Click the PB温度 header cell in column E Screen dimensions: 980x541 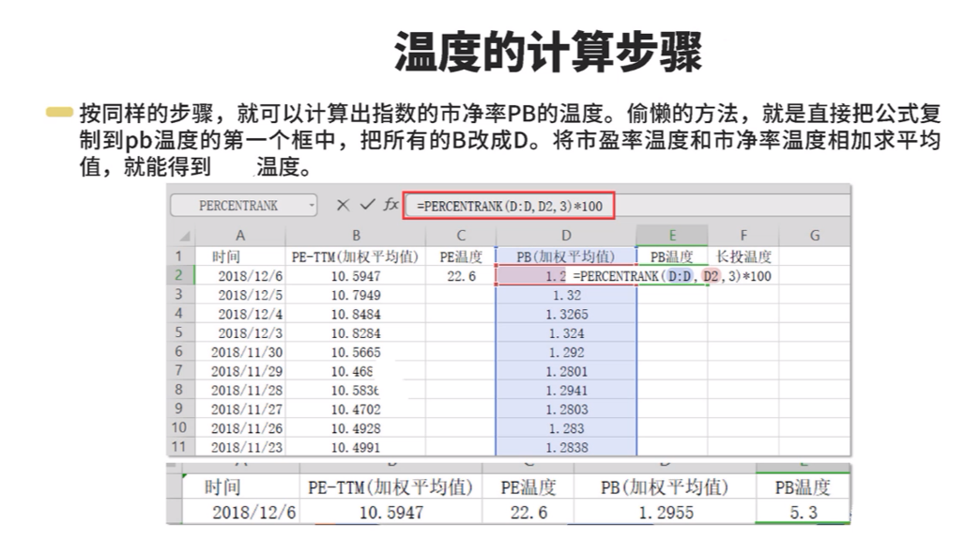pos(672,256)
